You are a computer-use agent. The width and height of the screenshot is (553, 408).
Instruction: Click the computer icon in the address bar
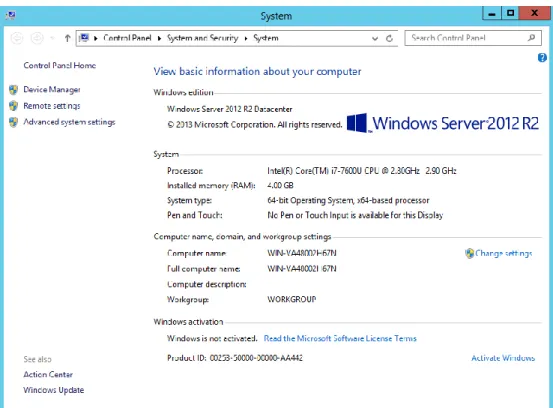(x=84, y=37)
